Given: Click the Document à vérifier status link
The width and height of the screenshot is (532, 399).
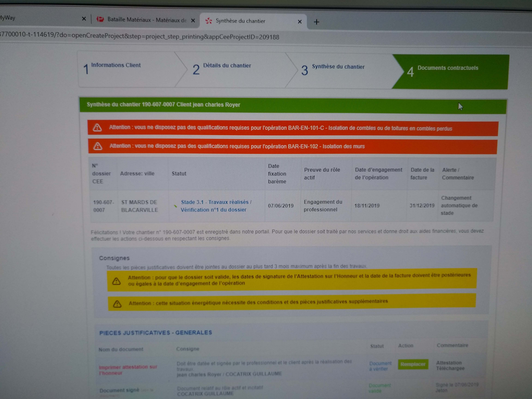Looking at the screenshot, I should [x=380, y=366].
